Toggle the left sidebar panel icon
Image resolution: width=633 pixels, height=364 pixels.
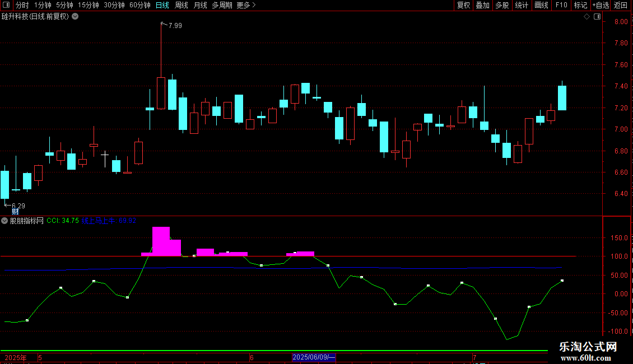click(6, 5)
